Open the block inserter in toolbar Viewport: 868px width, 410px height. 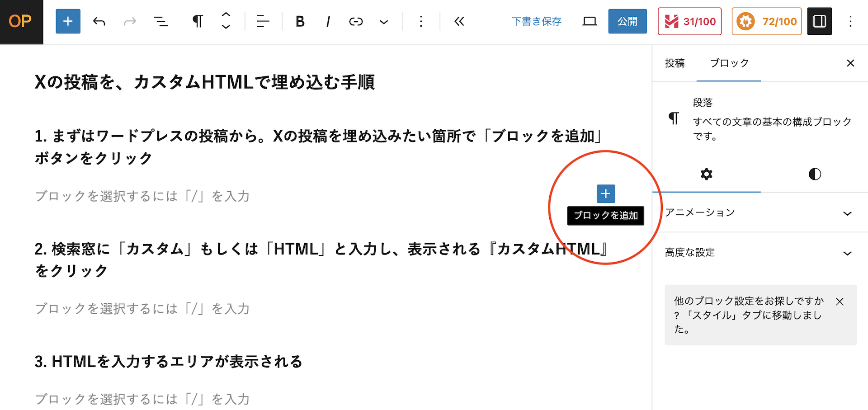pos(68,21)
